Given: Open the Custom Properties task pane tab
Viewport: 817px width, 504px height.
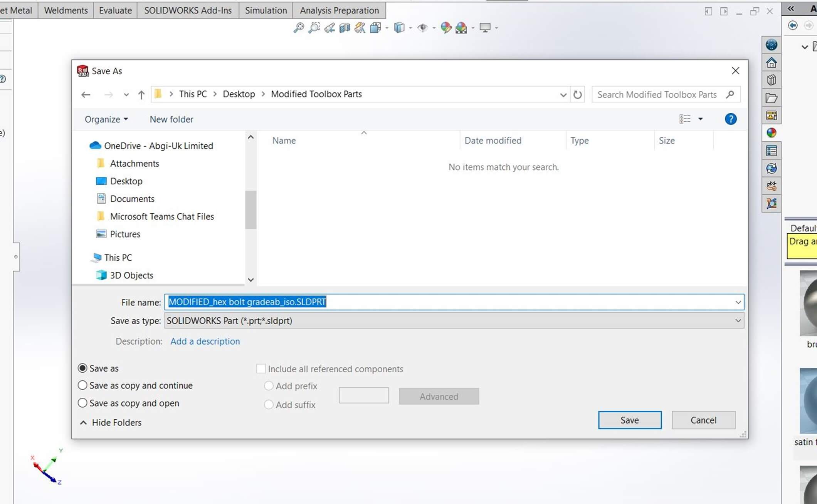Looking at the screenshot, I should point(772,151).
